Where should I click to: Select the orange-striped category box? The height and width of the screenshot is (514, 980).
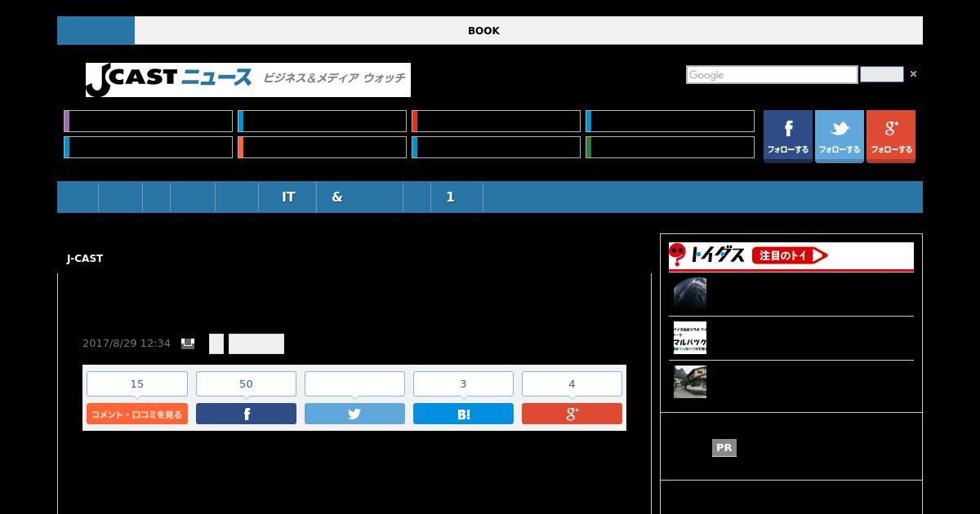(x=322, y=148)
